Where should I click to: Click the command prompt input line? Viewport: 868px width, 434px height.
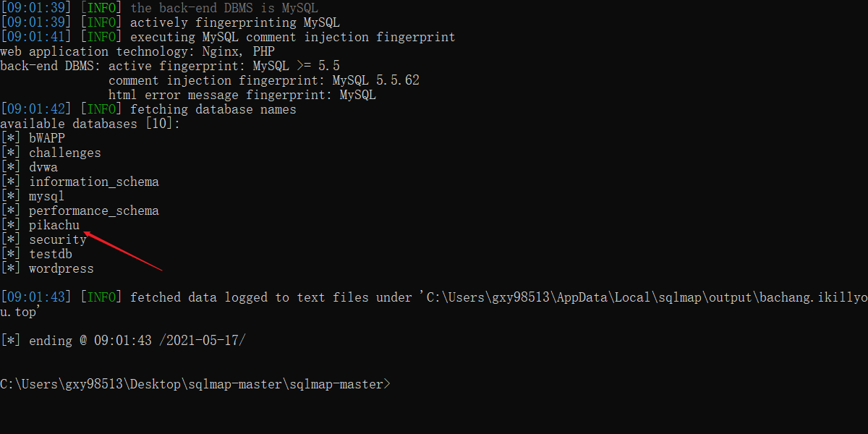pos(195,384)
